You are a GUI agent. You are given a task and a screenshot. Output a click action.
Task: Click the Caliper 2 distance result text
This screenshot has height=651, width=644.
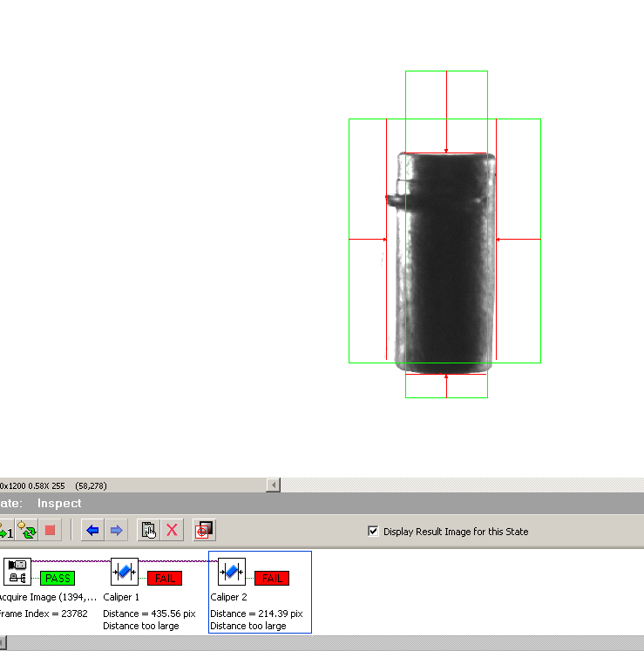[x=256, y=614]
